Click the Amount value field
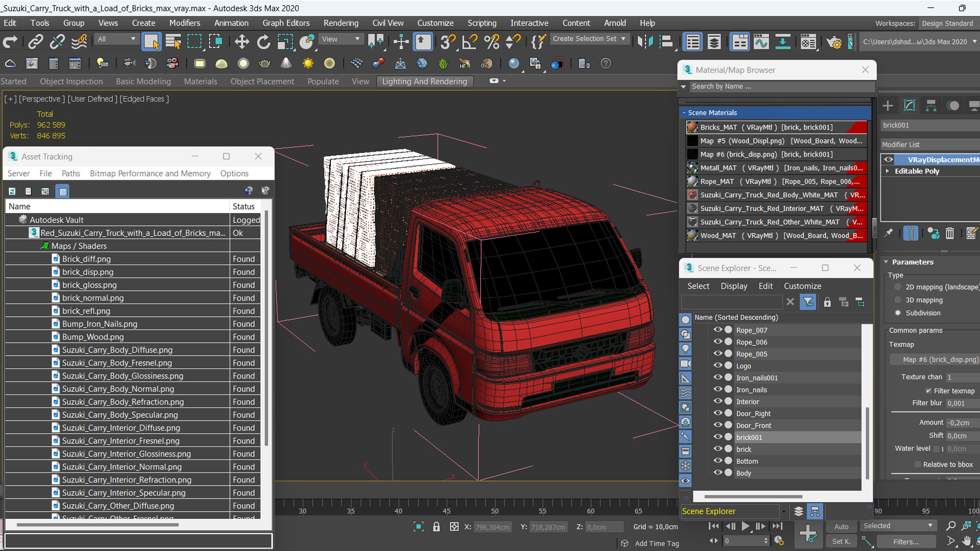980x551 pixels. (x=962, y=422)
